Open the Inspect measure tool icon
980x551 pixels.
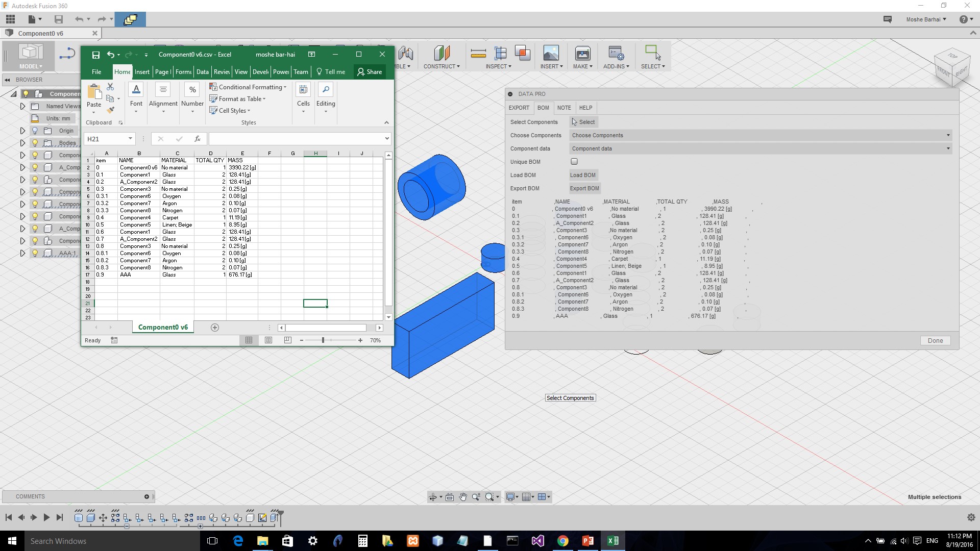[x=478, y=53]
